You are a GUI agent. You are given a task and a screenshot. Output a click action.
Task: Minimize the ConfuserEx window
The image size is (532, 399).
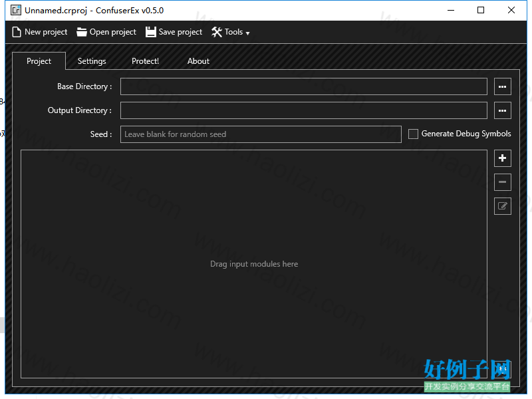coord(451,10)
